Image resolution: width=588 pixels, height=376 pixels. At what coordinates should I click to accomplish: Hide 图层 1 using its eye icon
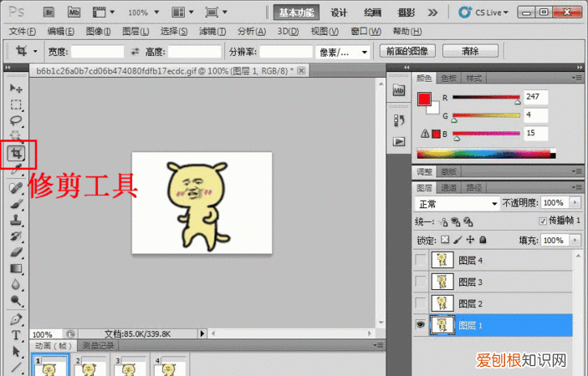[420, 325]
